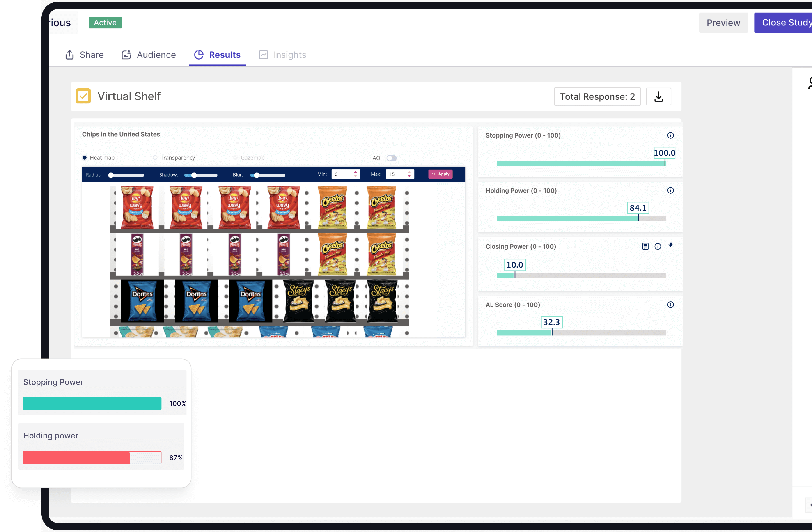Select the Transparency radio option

pyautogui.click(x=155, y=157)
